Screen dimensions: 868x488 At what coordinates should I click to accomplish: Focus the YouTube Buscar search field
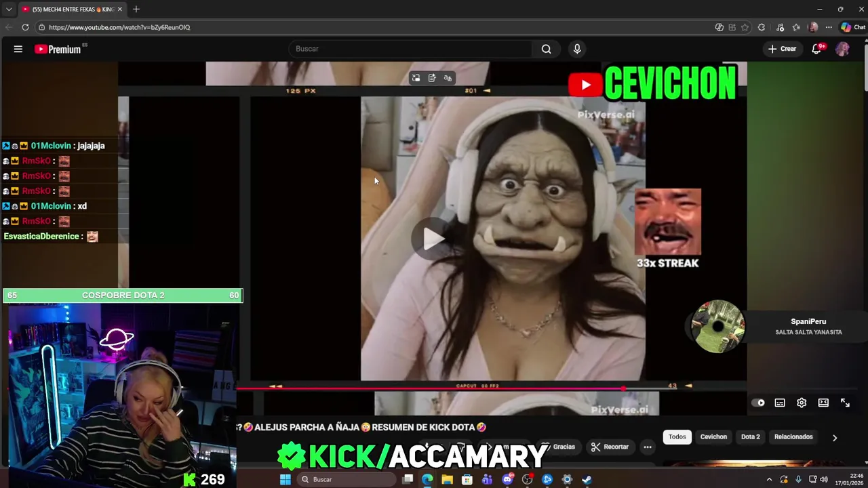[411, 49]
